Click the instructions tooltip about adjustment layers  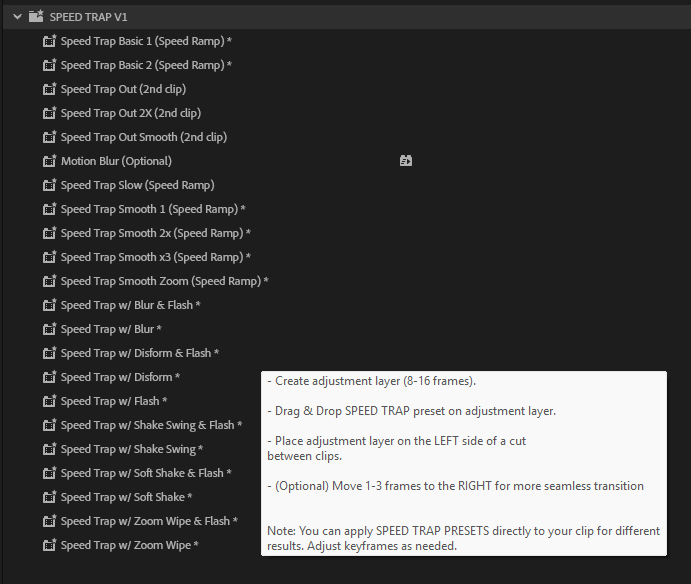(x=463, y=463)
